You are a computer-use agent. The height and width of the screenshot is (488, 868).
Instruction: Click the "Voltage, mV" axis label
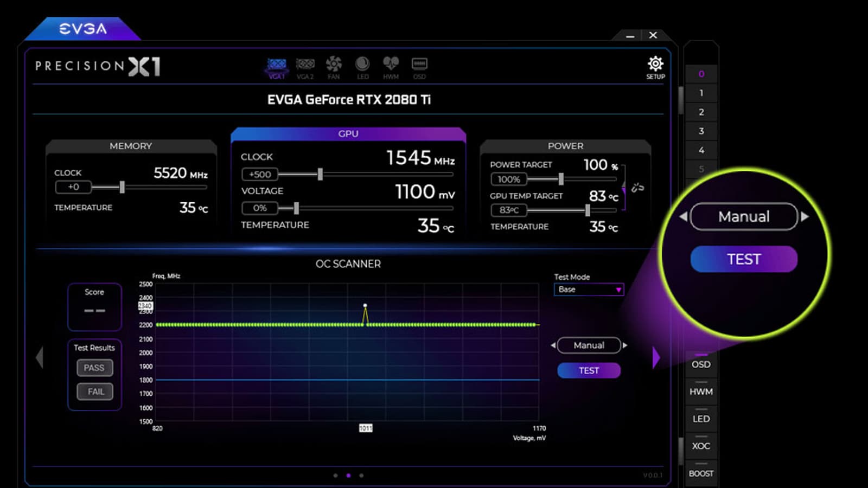[x=529, y=438]
